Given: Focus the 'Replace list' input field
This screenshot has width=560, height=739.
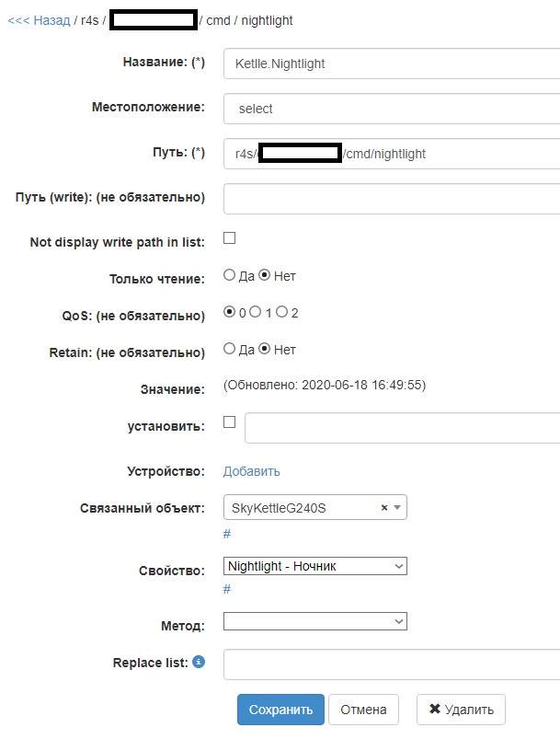Looking at the screenshot, I should [x=392, y=664].
